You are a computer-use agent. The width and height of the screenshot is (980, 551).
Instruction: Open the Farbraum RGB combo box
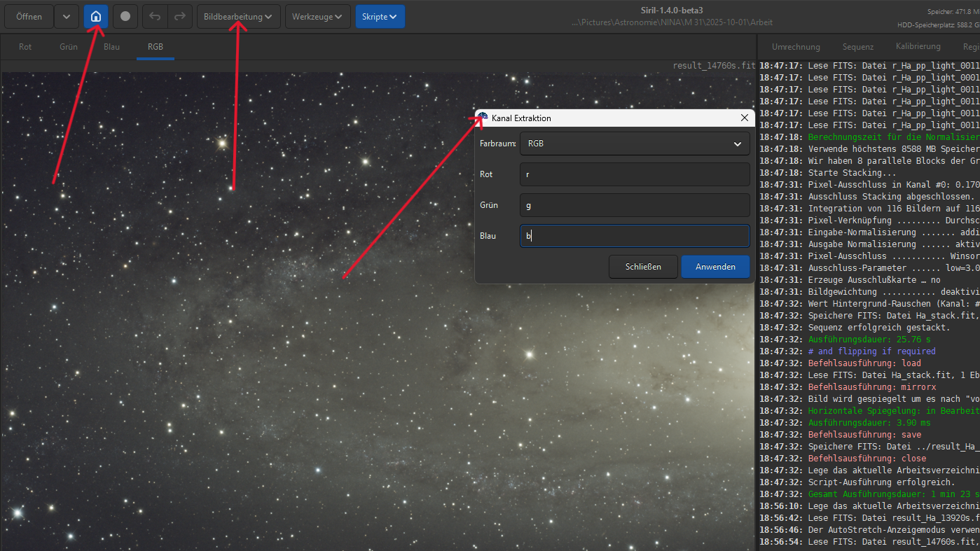tap(634, 144)
